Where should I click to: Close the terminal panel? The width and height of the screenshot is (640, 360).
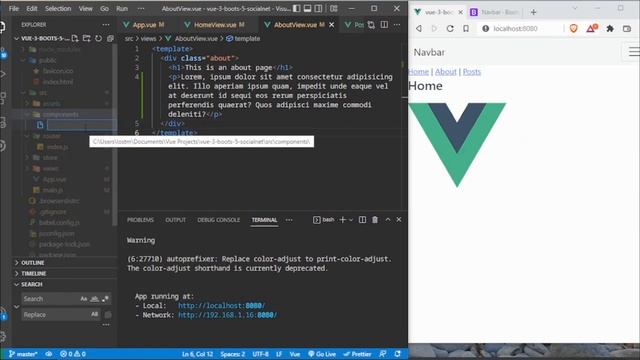[x=399, y=220]
